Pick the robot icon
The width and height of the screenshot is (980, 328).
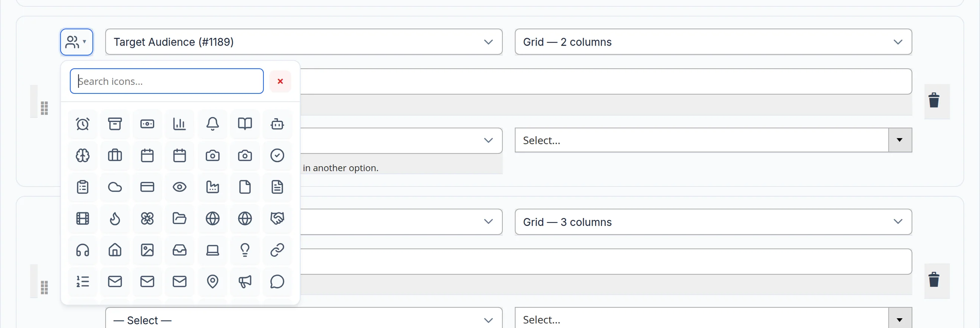(277, 124)
